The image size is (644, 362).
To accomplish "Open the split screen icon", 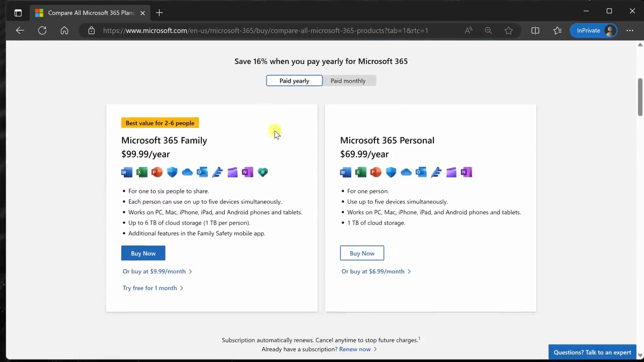I will coord(535,31).
